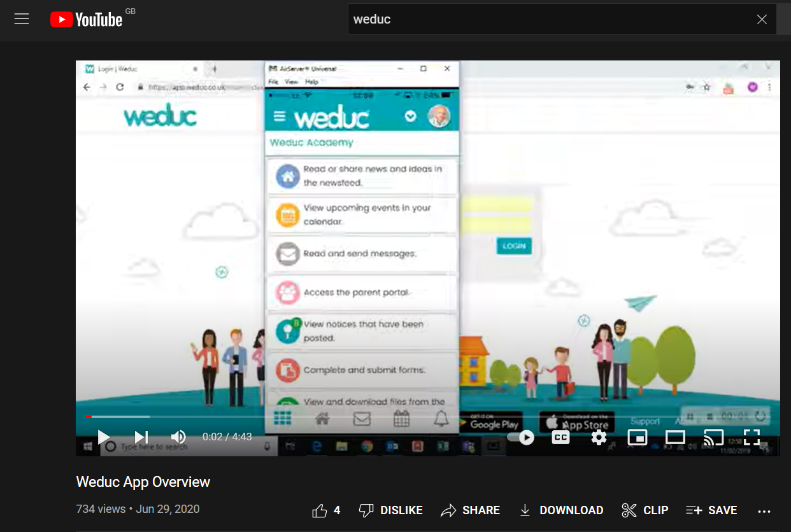The height and width of the screenshot is (532, 791).
Task: Skip to the next video
Action: (141, 437)
